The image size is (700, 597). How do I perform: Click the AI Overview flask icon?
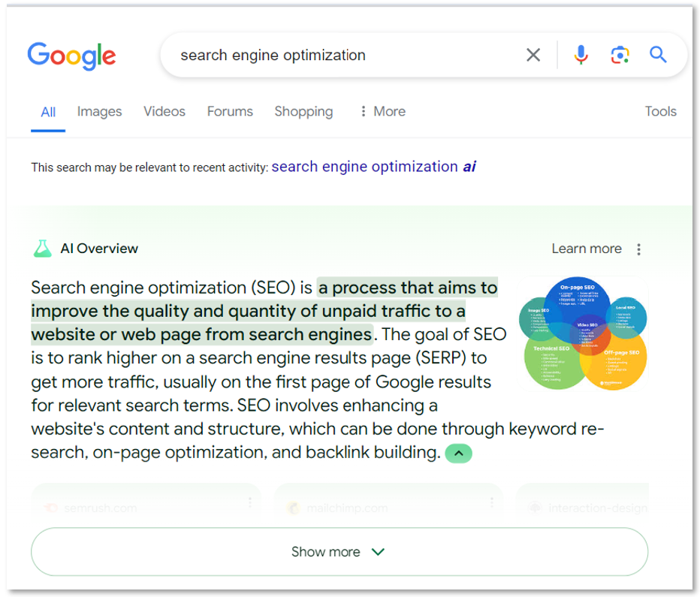[x=42, y=248]
